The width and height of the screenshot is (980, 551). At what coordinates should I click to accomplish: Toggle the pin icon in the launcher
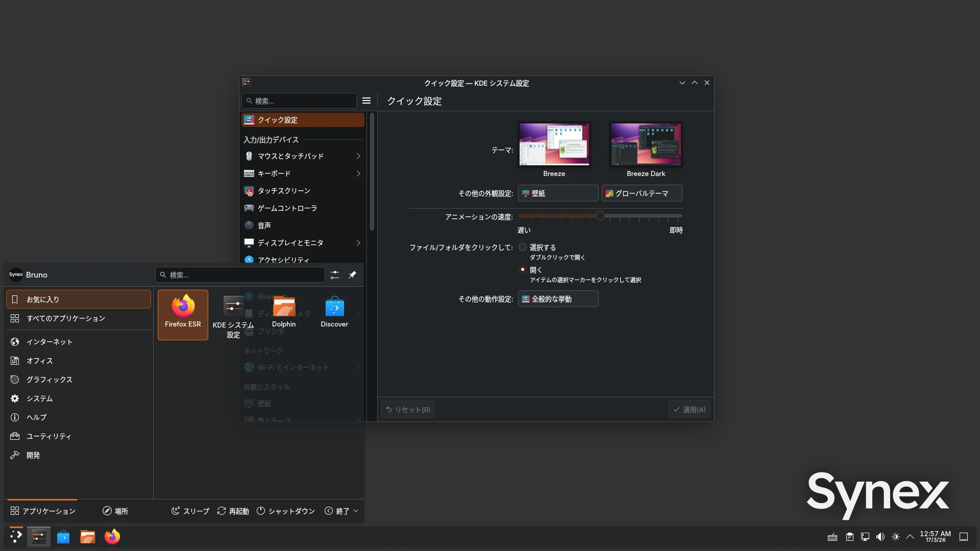pyautogui.click(x=352, y=274)
